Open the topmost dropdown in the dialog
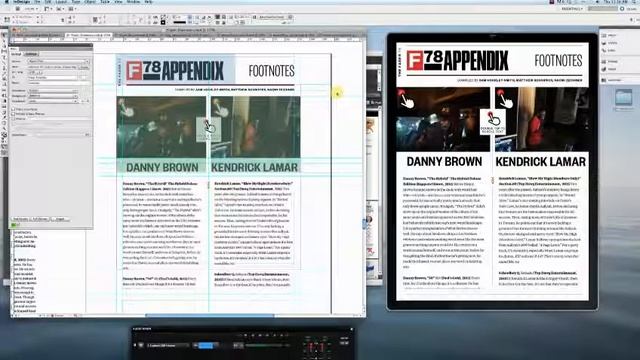 coord(58,61)
